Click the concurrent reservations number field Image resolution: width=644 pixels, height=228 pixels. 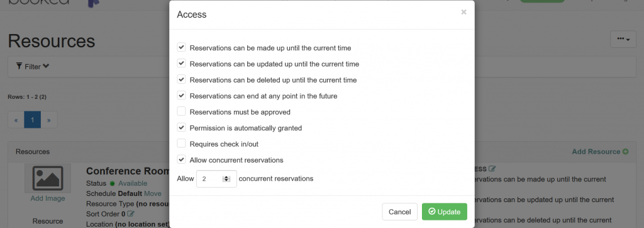click(x=216, y=179)
